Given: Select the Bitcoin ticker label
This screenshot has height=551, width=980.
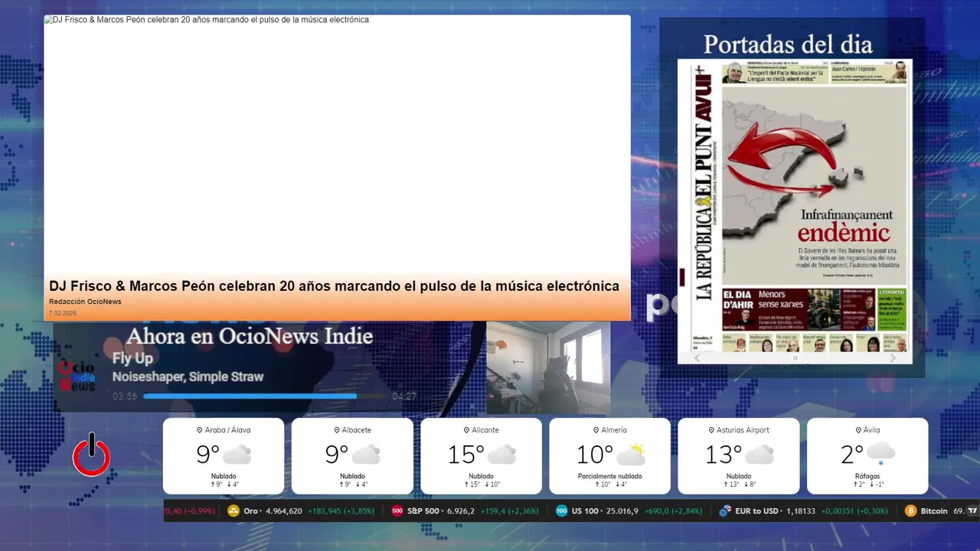Looking at the screenshot, I should 934,510.
